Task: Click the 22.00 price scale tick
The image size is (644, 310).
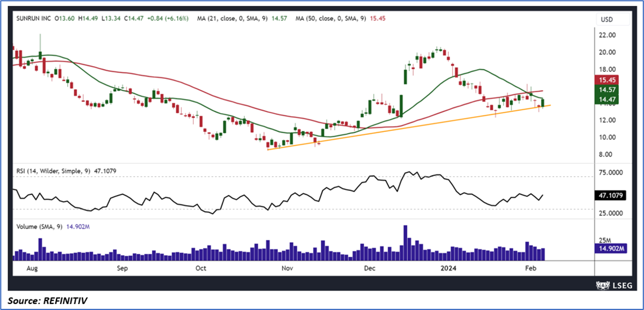Action: (607, 35)
